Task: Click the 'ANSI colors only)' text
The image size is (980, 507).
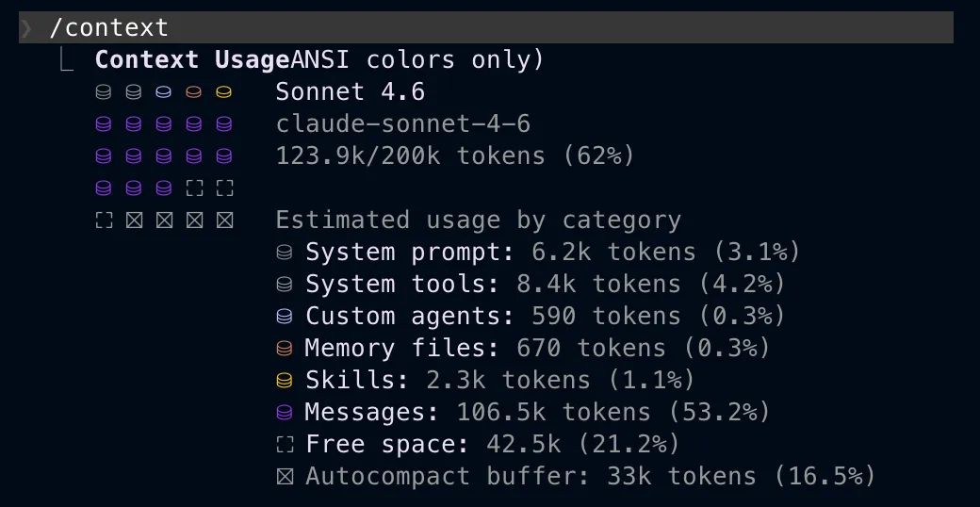Action: click(417, 60)
